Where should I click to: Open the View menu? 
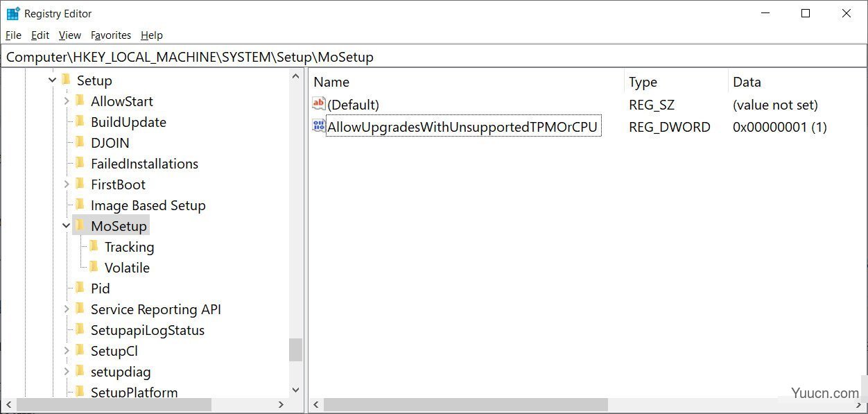(70, 35)
